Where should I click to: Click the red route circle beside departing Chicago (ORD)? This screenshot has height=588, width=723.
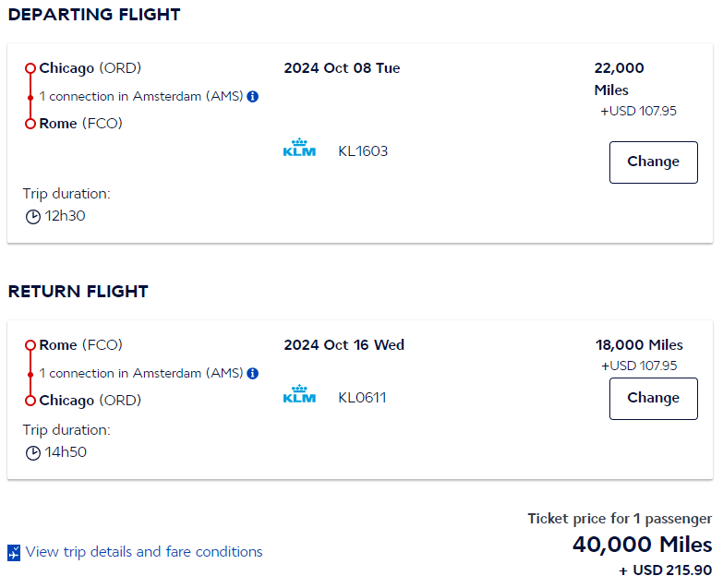(x=30, y=68)
